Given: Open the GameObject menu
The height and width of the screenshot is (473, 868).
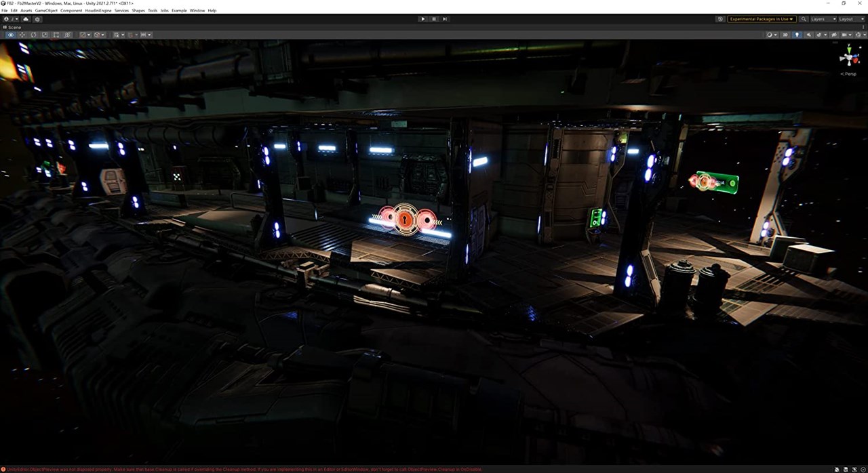Looking at the screenshot, I should coord(46,11).
